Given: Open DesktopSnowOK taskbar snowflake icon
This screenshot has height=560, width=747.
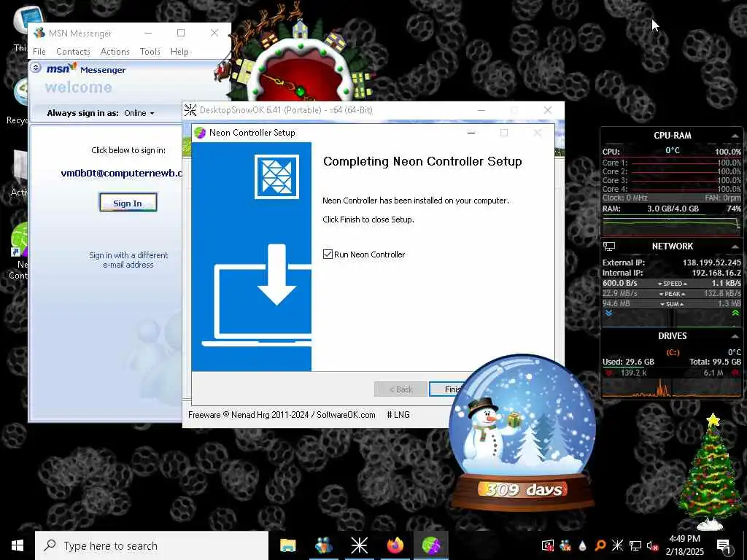Looking at the screenshot, I should coord(359,545).
